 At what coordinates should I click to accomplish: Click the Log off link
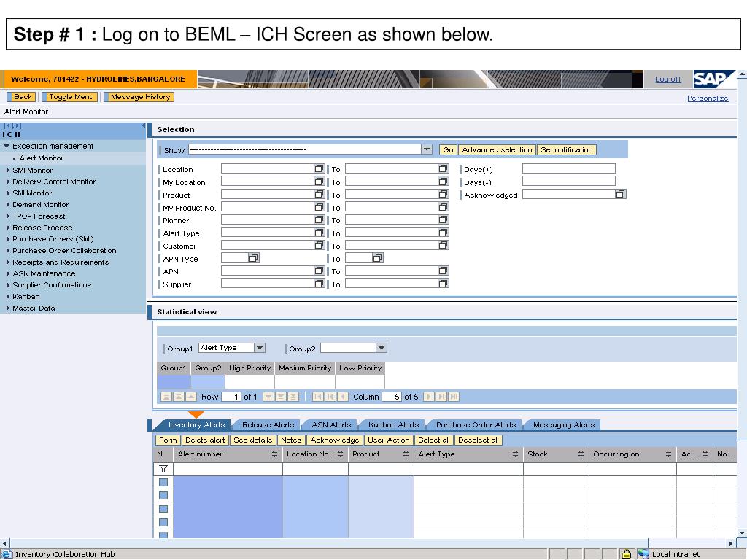coord(667,79)
